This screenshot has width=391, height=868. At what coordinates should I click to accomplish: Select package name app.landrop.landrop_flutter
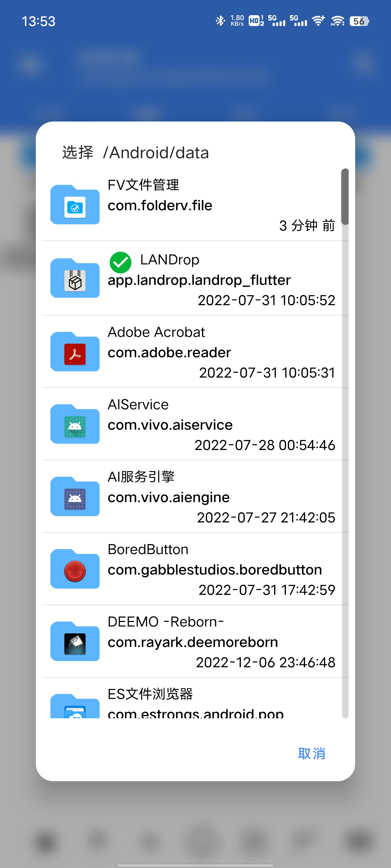tap(199, 280)
